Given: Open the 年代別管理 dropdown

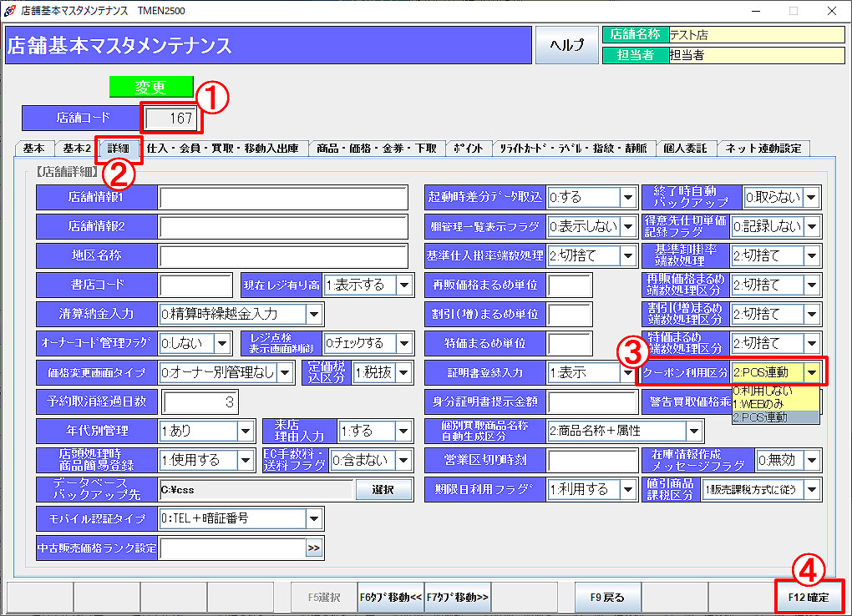Looking at the screenshot, I should click(x=246, y=431).
